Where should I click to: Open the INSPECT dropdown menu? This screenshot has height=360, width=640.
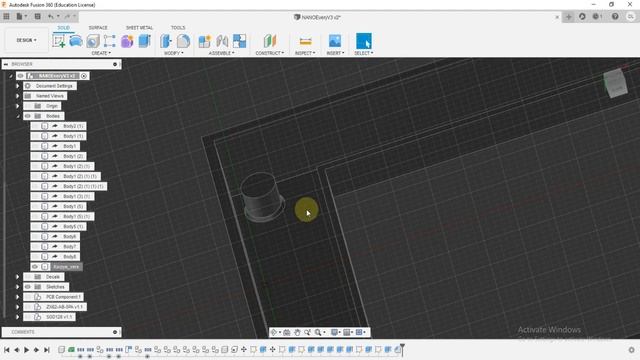(x=305, y=53)
